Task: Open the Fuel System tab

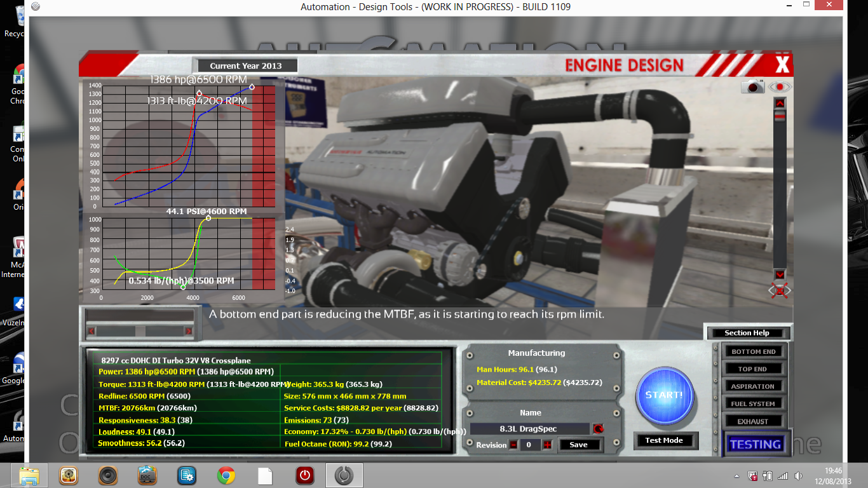Action: [754, 404]
